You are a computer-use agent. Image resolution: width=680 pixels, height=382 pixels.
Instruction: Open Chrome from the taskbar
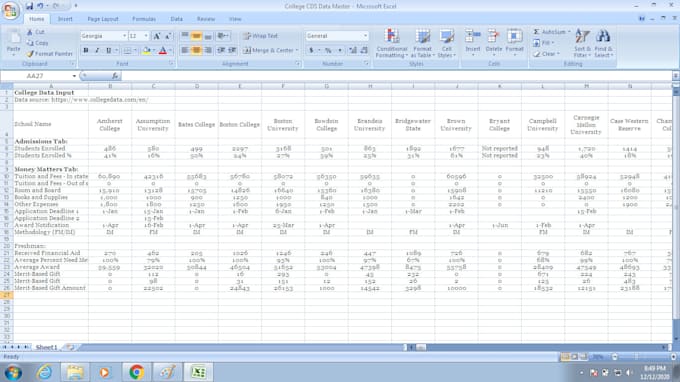[136, 372]
